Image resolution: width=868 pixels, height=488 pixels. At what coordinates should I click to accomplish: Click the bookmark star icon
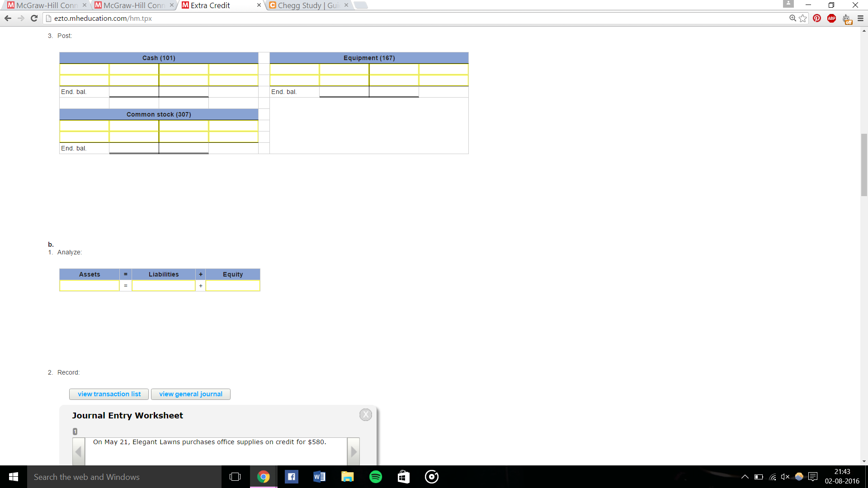[x=803, y=19]
